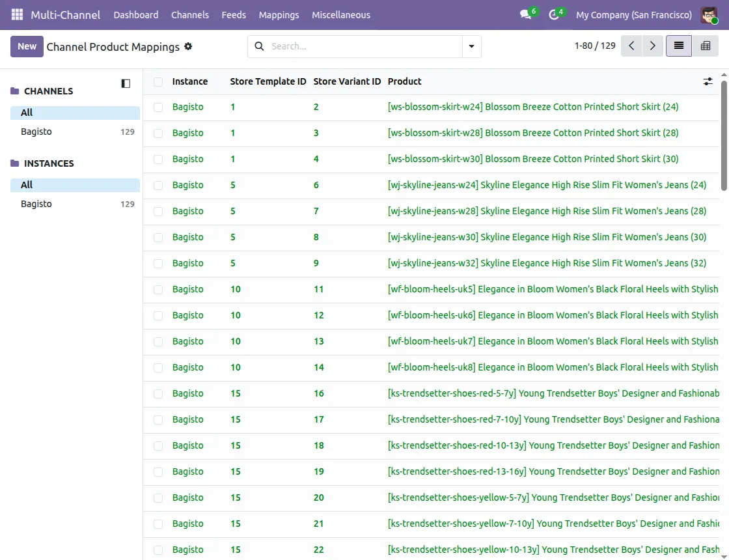Go to next page of records
This screenshot has height=560, width=729.
click(x=652, y=46)
